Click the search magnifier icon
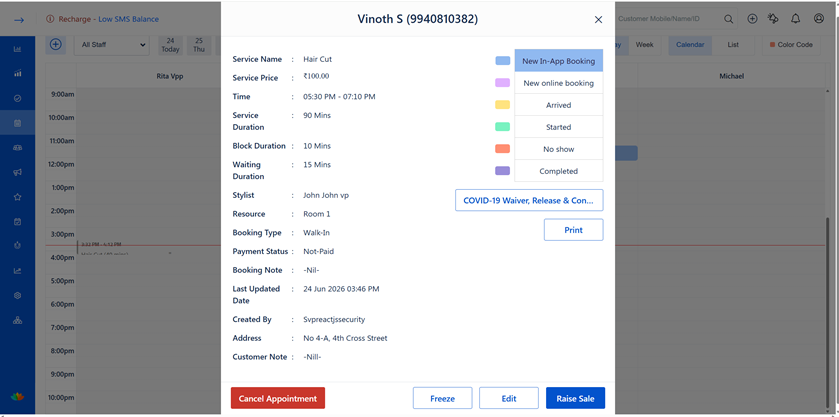This screenshot has width=839, height=417. [728, 19]
